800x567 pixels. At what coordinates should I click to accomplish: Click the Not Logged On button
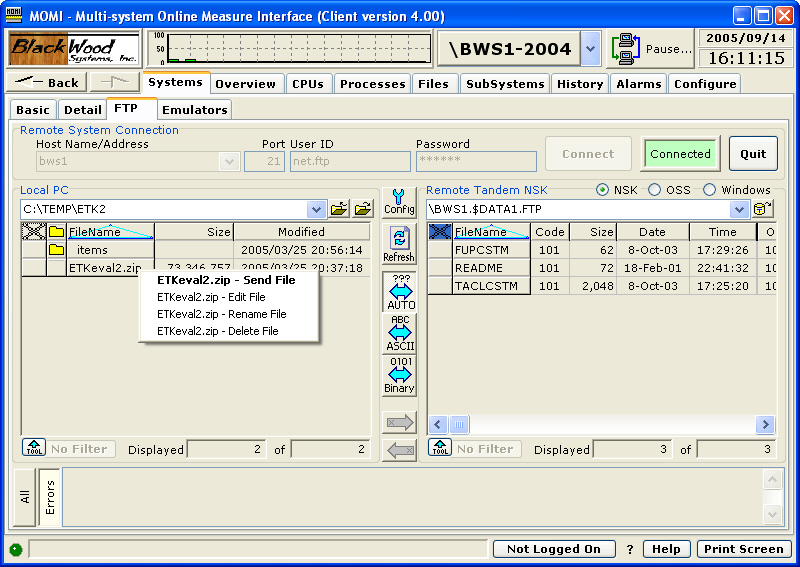(554, 549)
